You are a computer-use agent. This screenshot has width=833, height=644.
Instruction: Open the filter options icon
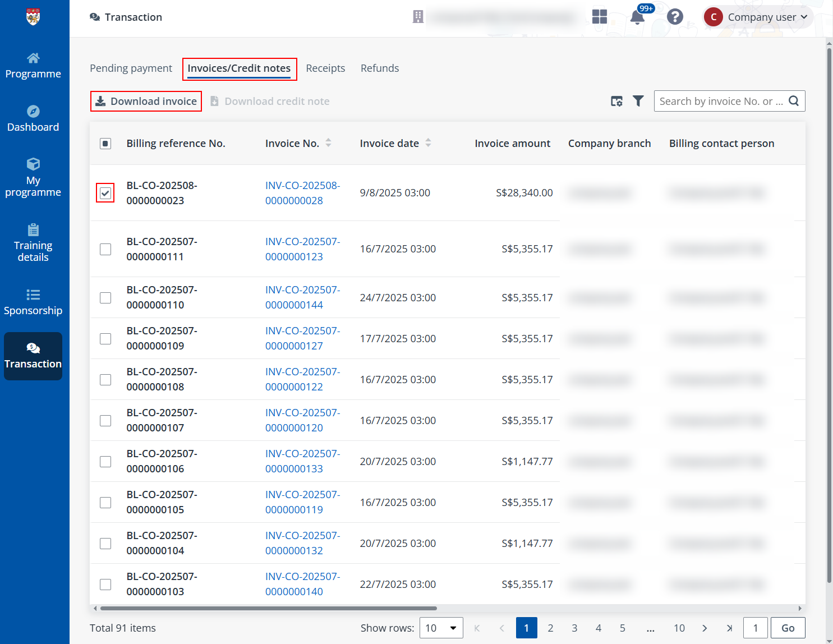638,101
